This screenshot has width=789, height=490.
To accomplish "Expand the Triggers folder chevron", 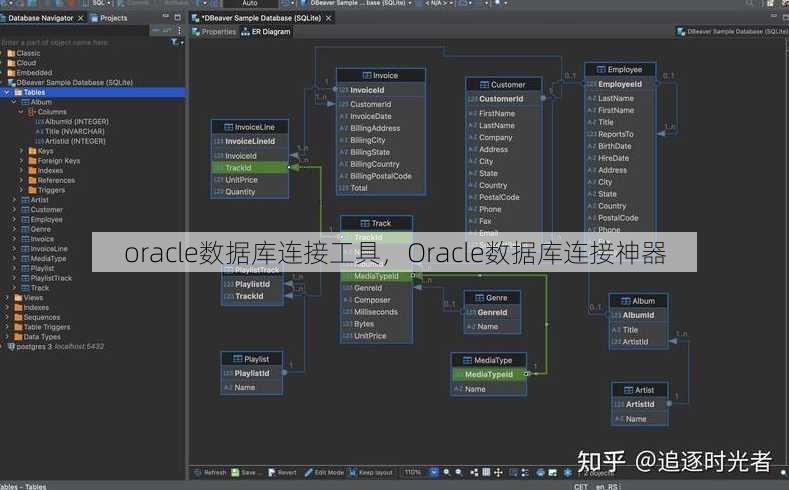I will point(21,190).
